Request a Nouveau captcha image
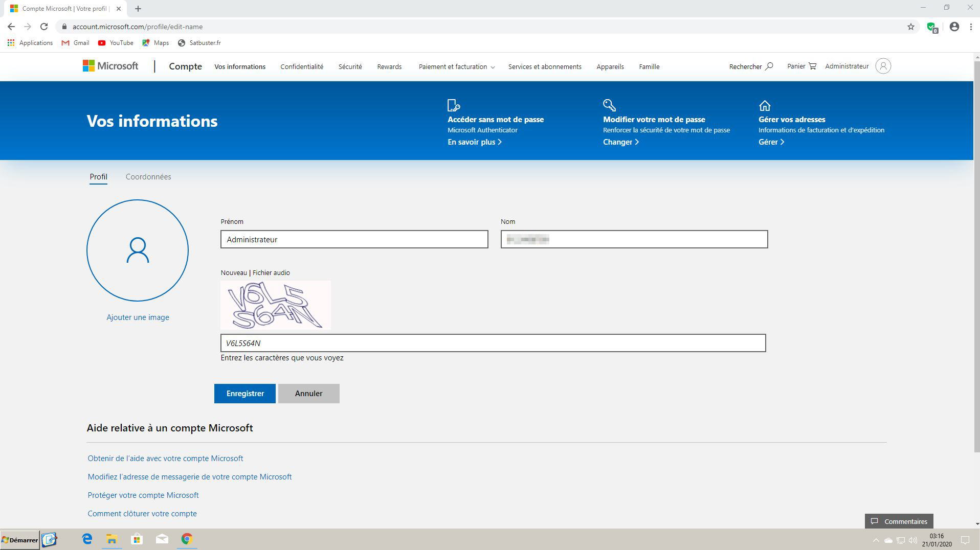This screenshot has width=980, height=550. coord(234,273)
